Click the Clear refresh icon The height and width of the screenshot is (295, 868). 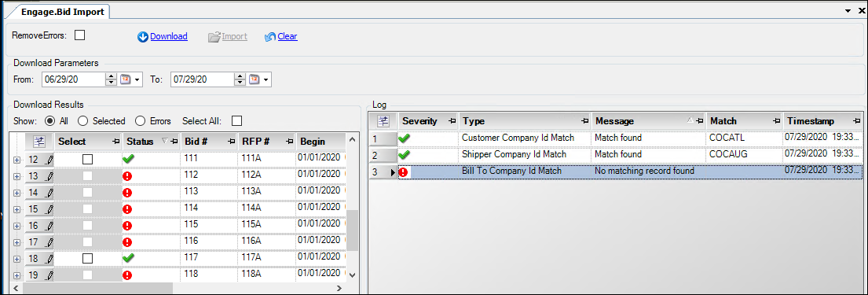(x=270, y=37)
